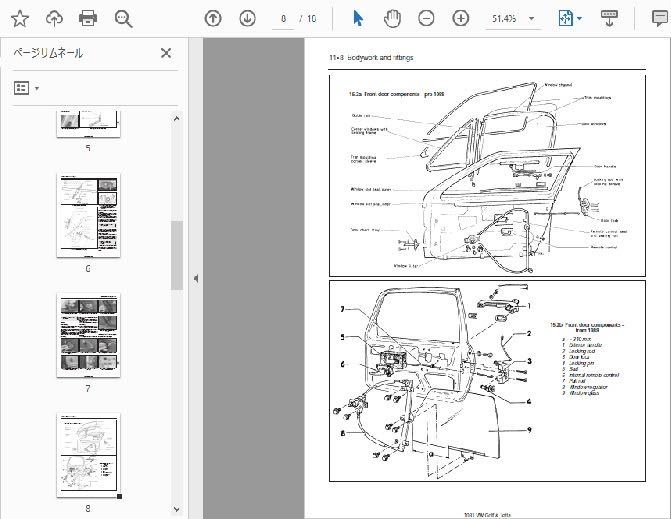Expand the thumbnail options dropdown arrow

37,89
